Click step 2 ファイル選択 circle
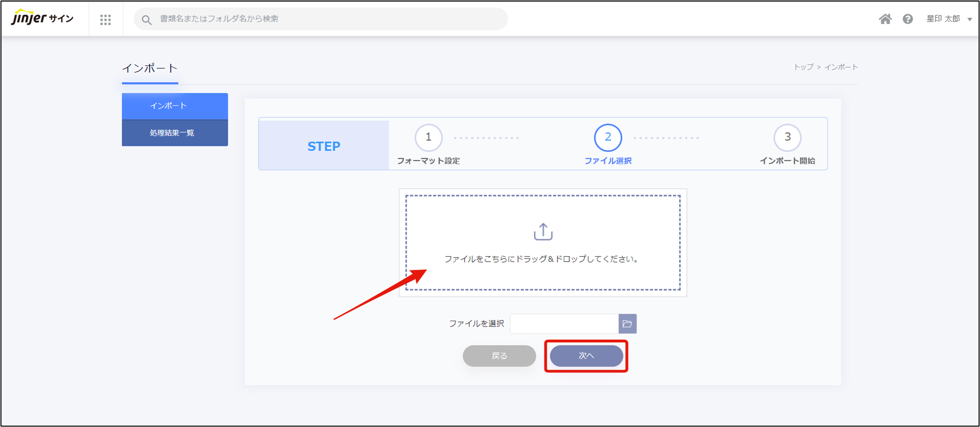The width and height of the screenshot is (980, 427). [x=608, y=138]
